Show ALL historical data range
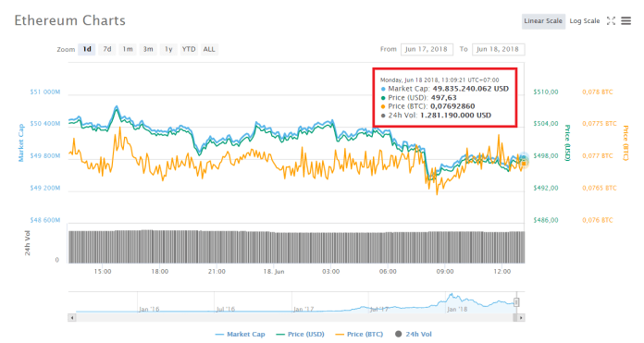 click(209, 49)
